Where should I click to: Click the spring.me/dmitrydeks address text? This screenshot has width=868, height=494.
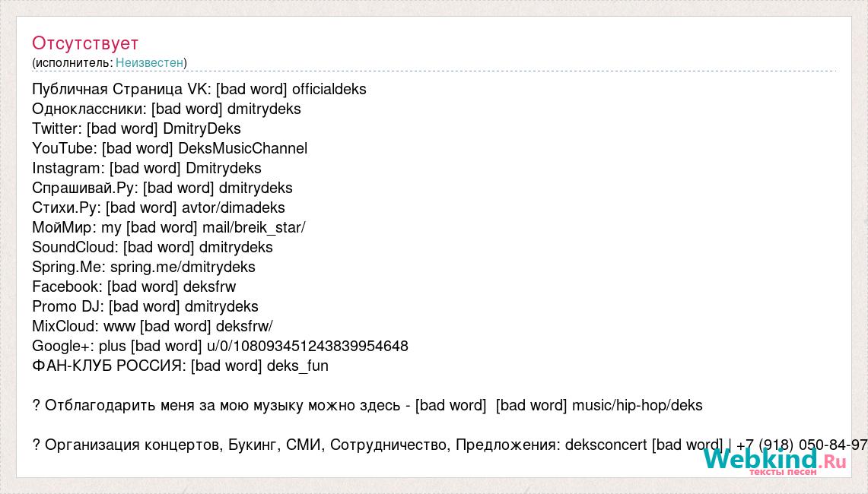pos(183,268)
